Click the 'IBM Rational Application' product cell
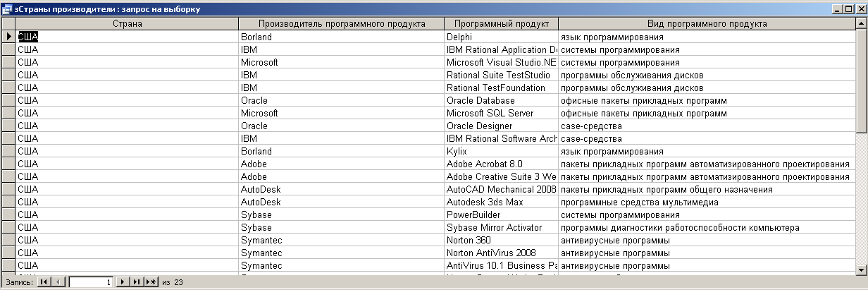Screen dimensions: 868x290 [x=502, y=49]
